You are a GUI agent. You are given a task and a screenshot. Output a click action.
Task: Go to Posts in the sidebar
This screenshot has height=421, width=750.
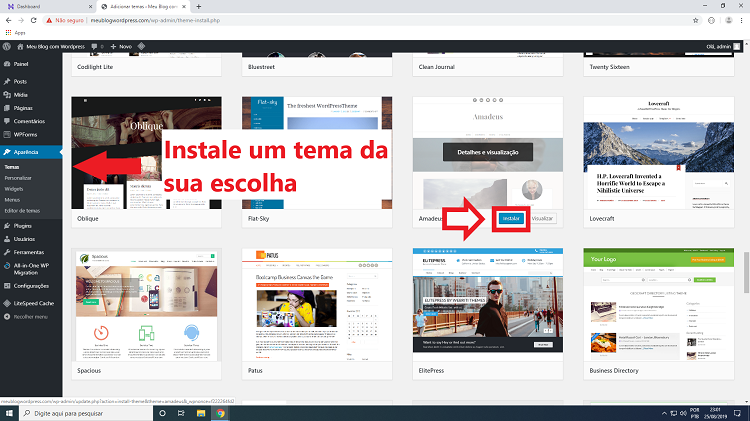click(x=20, y=81)
